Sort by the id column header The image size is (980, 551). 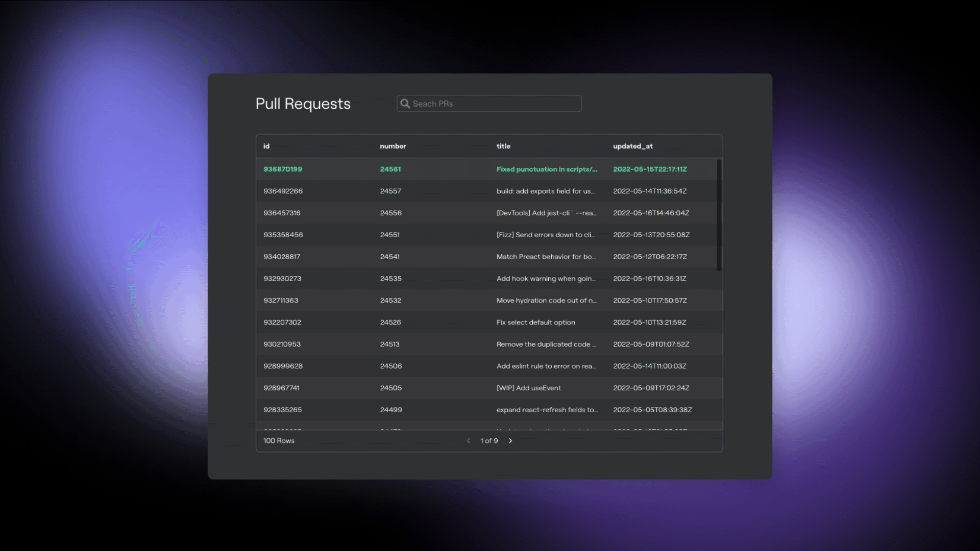pyautogui.click(x=266, y=146)
